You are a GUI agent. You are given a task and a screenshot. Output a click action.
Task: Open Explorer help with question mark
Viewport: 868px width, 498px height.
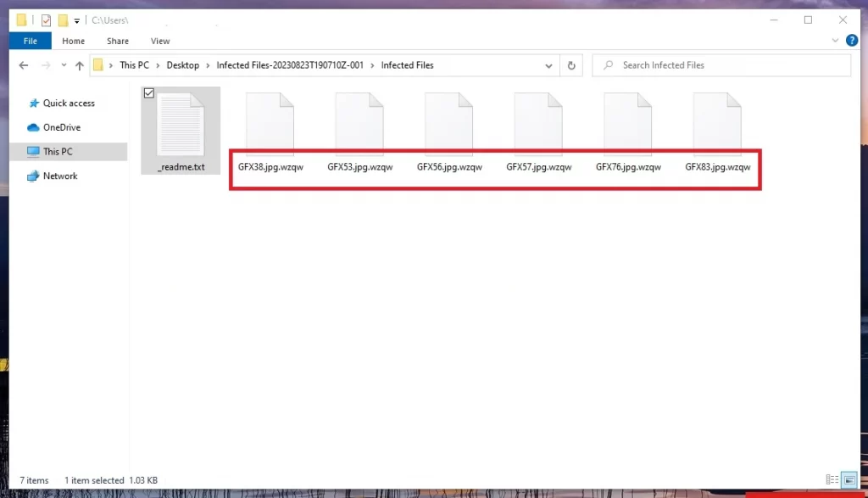pyautogui.click(x=851, y=41)
